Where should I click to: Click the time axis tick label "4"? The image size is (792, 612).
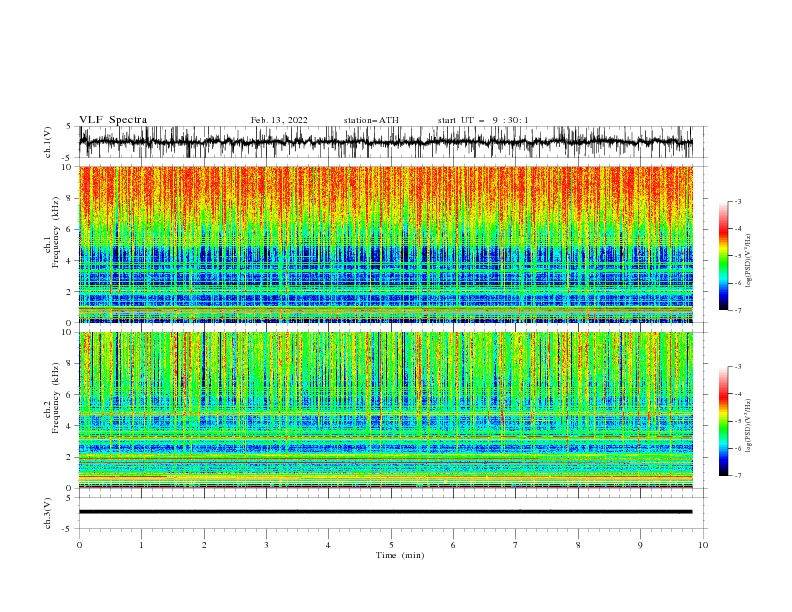pos(328,545)
